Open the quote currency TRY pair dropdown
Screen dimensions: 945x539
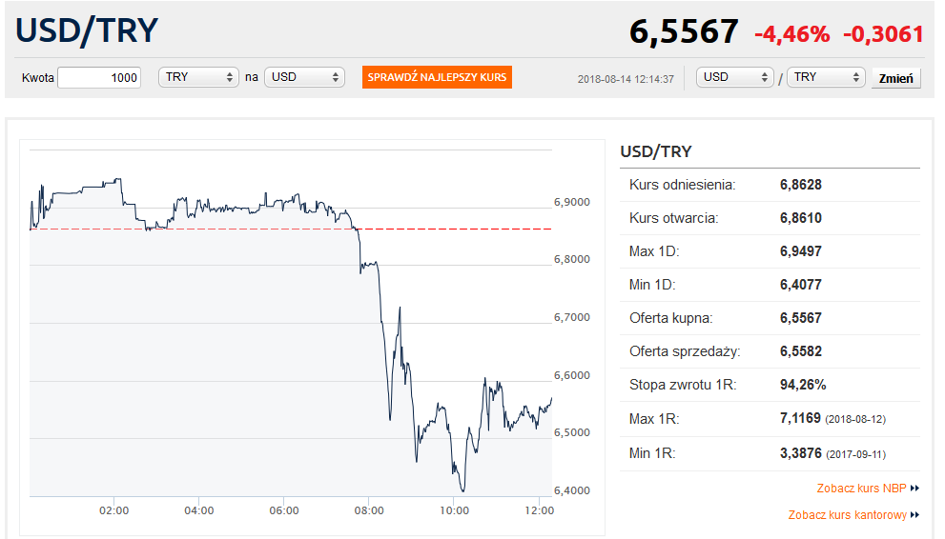pyautogui.click(x=826, y=77)
